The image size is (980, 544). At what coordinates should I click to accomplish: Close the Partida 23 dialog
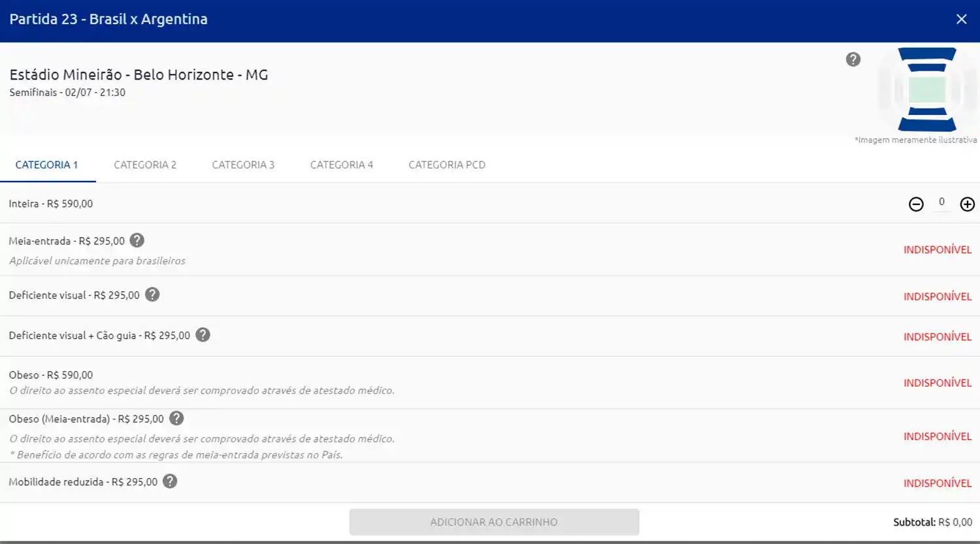pyautogui.click(x=961, y=20)
